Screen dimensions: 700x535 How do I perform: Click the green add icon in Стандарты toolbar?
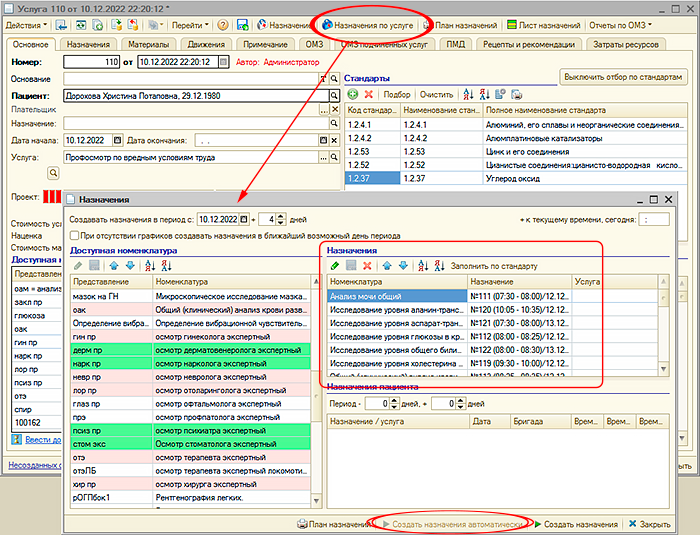353,93
